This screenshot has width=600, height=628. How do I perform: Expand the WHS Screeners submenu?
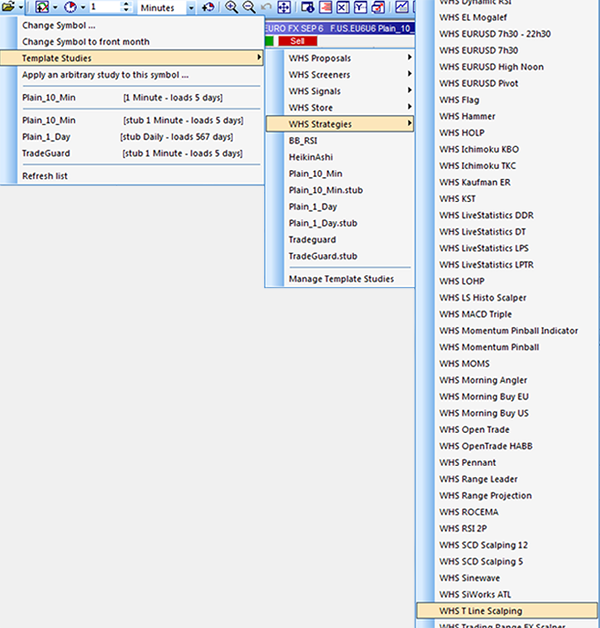tap(340, 75)
